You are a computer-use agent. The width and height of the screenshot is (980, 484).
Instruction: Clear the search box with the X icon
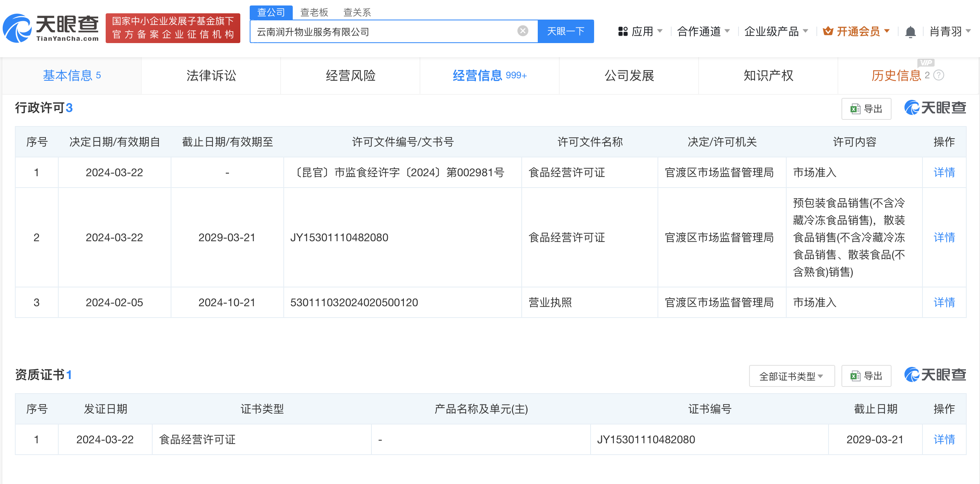523,31
